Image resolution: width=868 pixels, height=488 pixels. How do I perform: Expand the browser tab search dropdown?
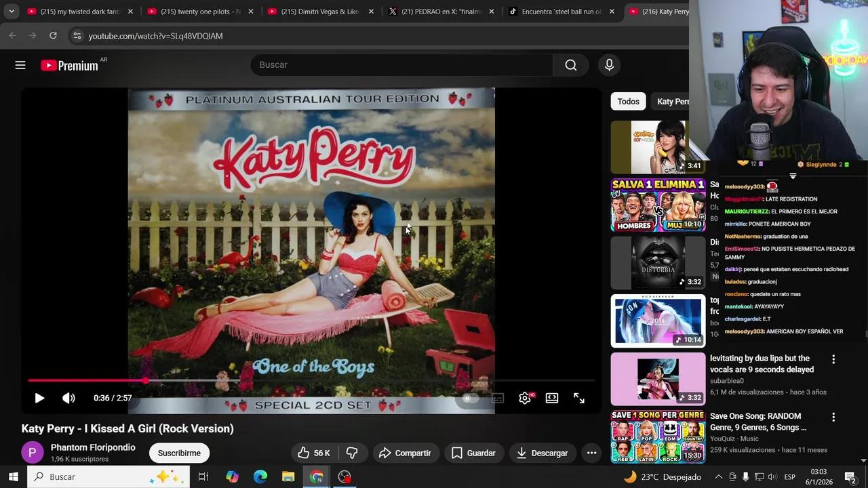[x=12, y=12]
